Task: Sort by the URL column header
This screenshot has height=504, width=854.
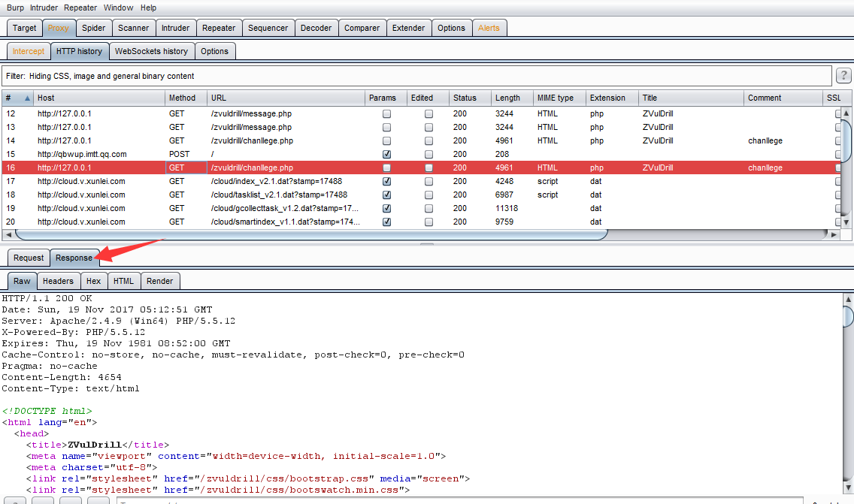Action: coord(286,98)
